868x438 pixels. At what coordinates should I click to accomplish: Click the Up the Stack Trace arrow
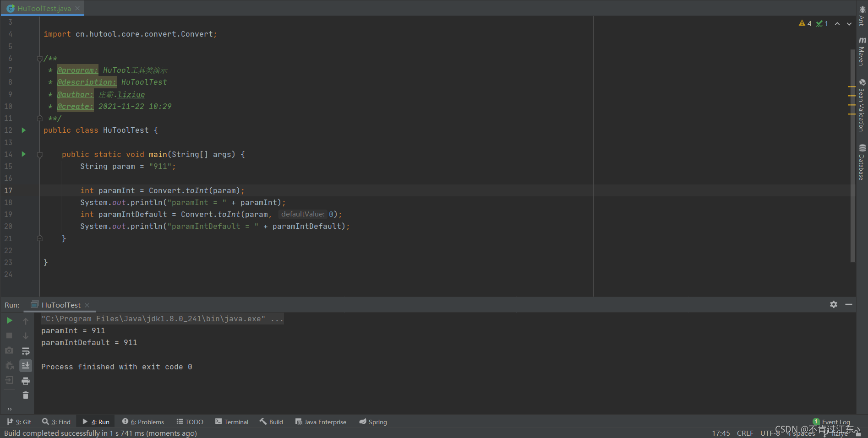(26, 321)
